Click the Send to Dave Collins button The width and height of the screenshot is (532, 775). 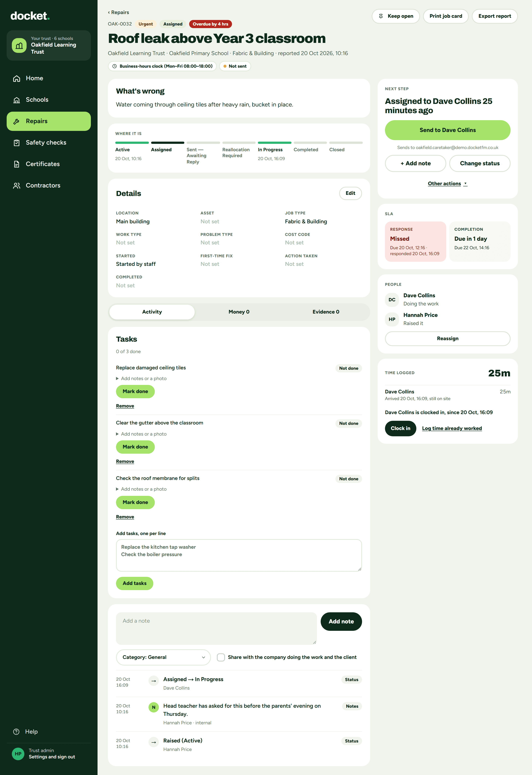click(x=447, y=130)
